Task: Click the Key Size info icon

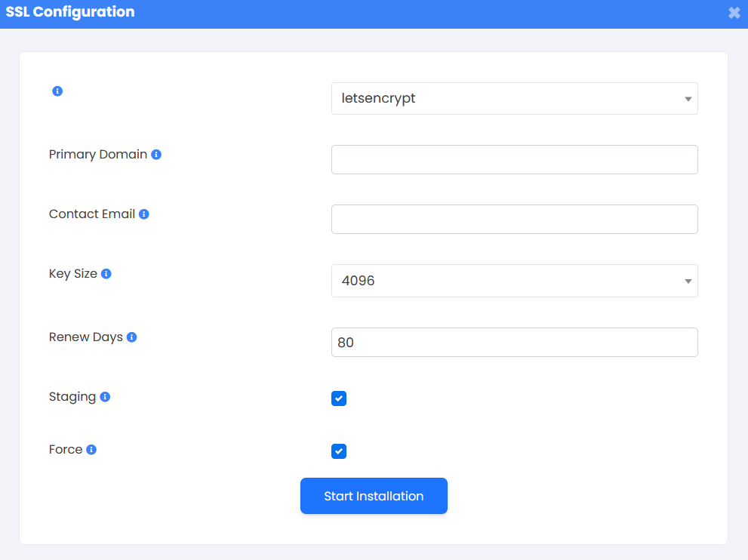Action: 106,274
